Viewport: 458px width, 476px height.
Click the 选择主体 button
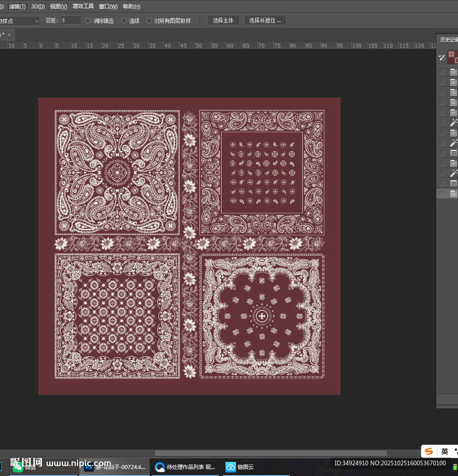click(x=223, y=20)
